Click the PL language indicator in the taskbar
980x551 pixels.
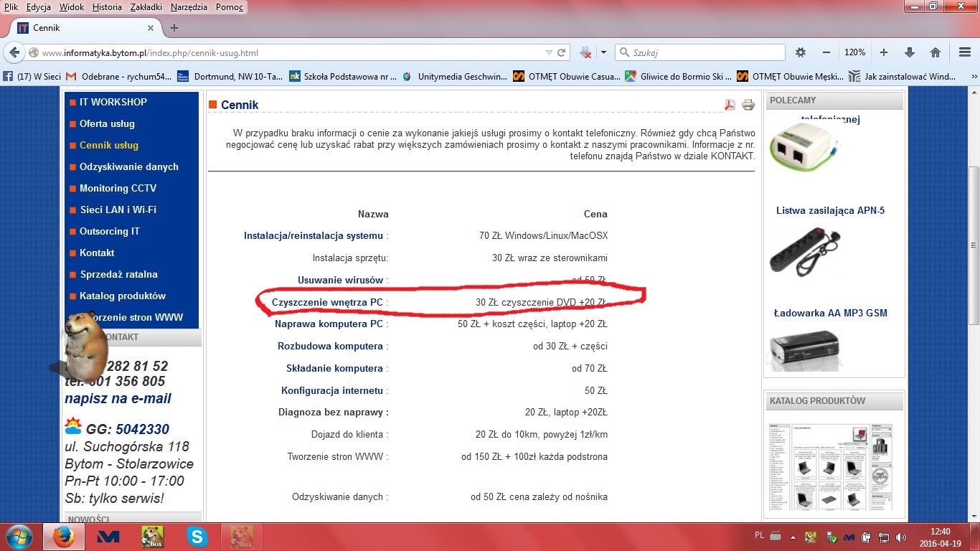click(x=760, y=535)
